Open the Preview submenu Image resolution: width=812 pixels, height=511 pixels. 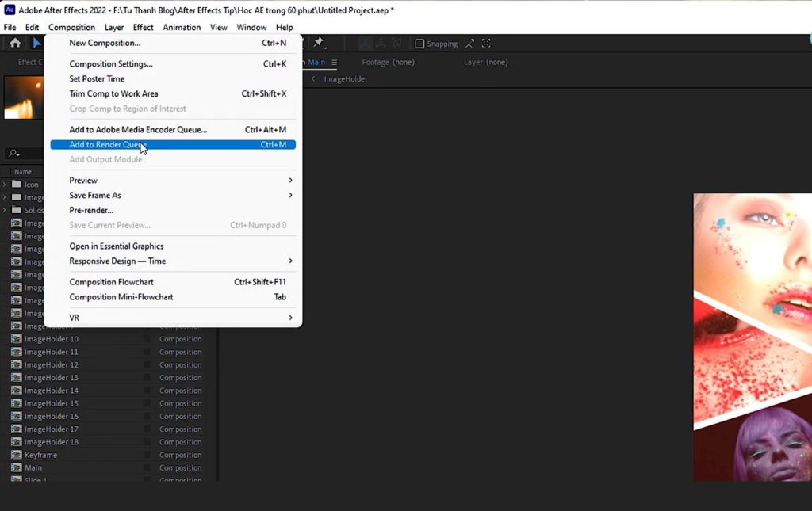[x=82, y=180]
